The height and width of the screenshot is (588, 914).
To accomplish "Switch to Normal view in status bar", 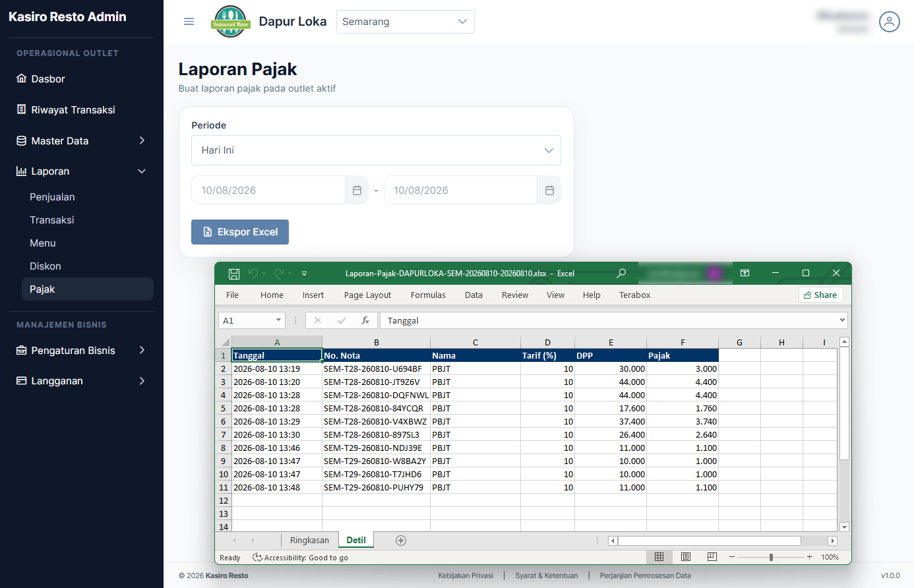I will tap(659, 557).
